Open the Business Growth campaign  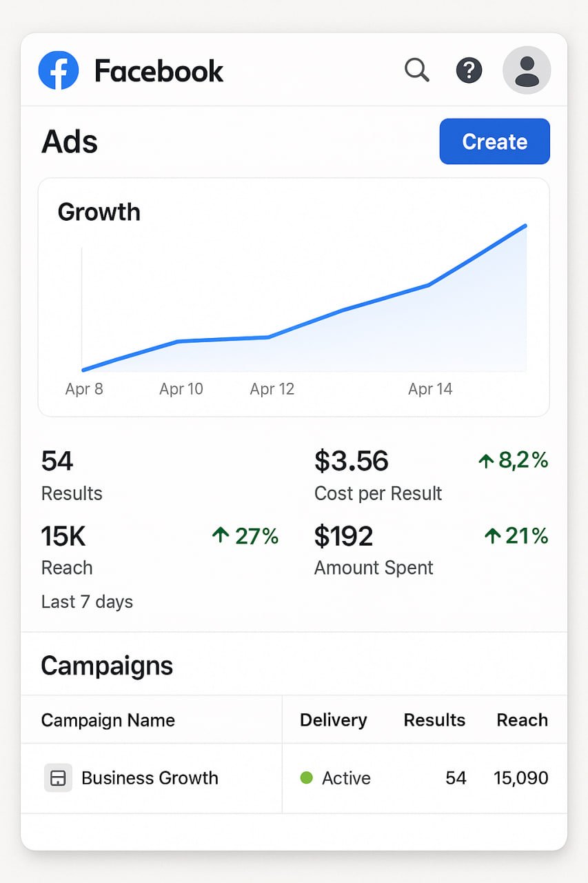point(150,778)
